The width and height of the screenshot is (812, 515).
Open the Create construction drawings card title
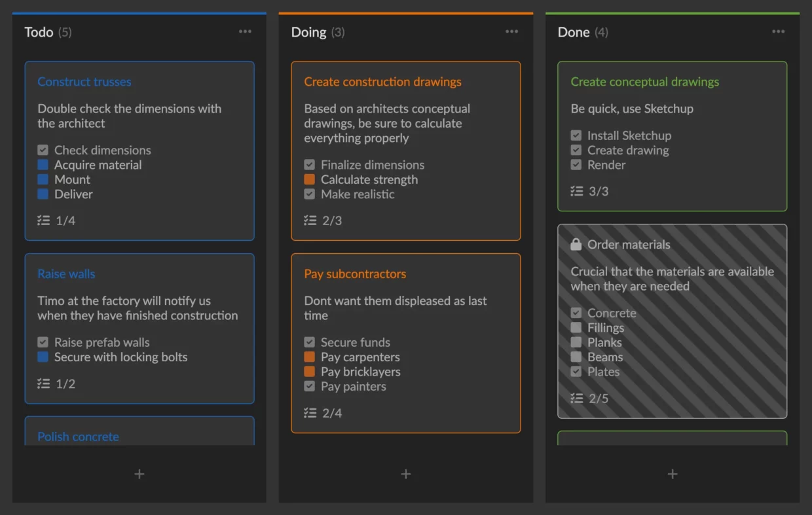coord(382,82)
